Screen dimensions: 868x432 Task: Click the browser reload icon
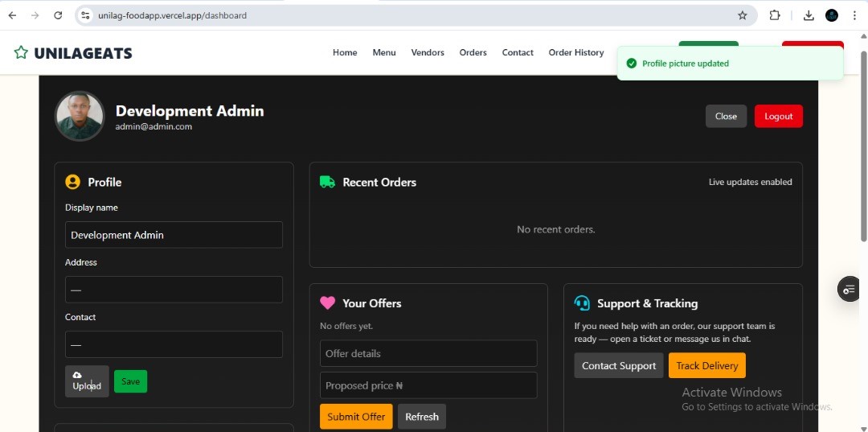(58, 15)
